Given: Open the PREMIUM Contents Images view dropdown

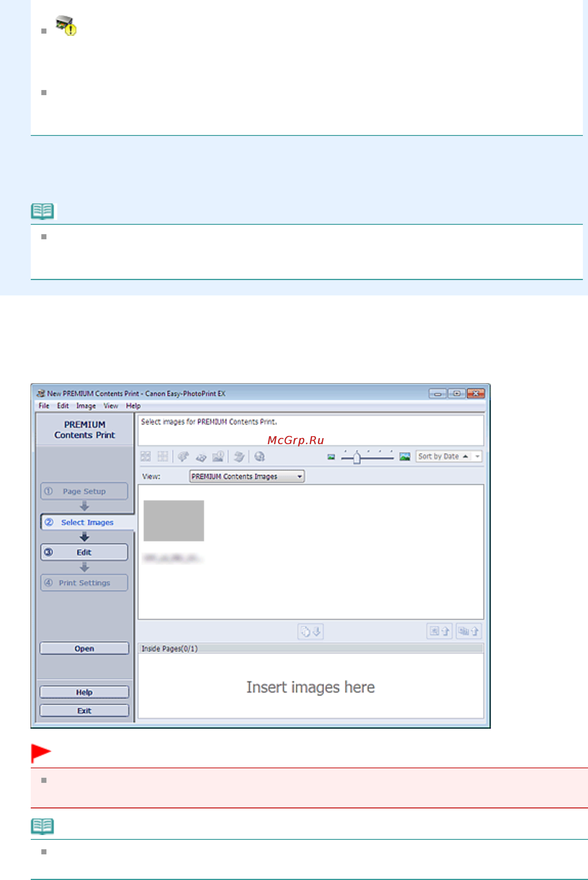Looking at the screenshot, I should [x=247, y=477].
